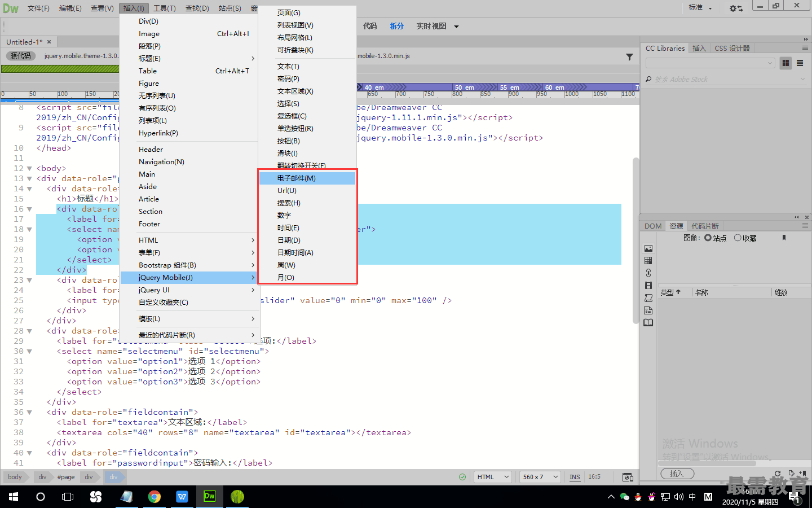Click the real-time preview device icon
812x508 pixels.
628,477
